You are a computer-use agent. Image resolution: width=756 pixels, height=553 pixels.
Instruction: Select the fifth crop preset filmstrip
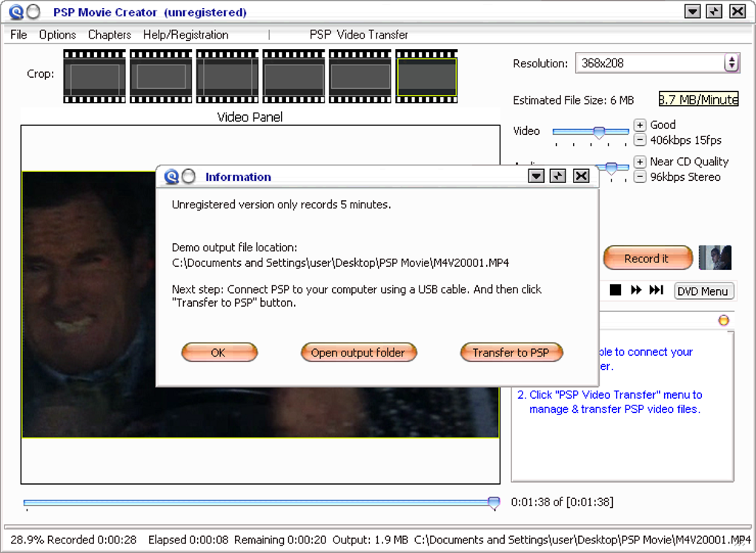click(x=360, y=76)
